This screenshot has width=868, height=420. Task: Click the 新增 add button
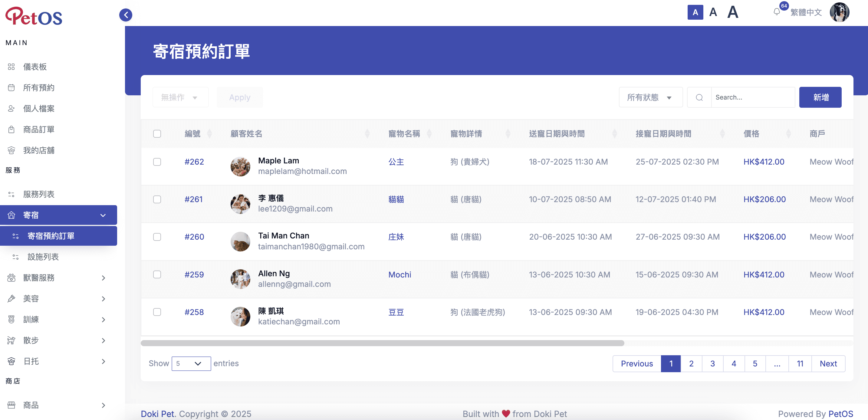click(x=820, y=97)
